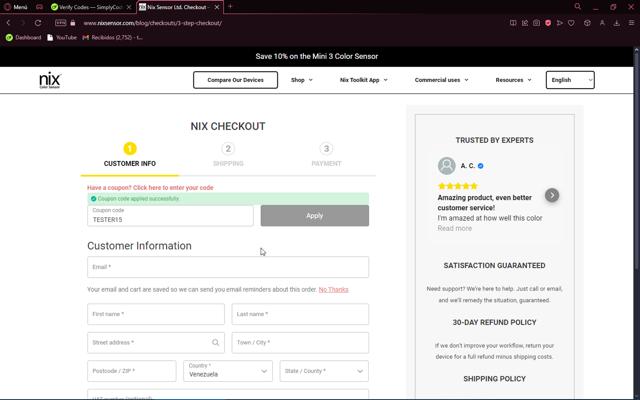Open the red ad blocker shield icon
Viewport: 640px width, 400px height.
(x=548, y=23)
